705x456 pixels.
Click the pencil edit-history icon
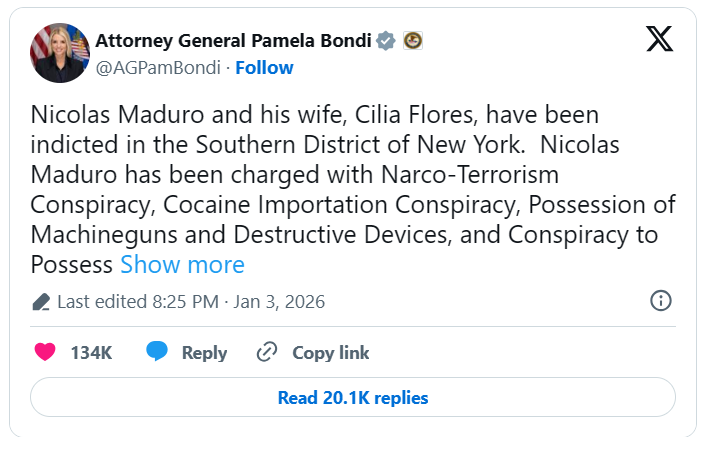coord(41,302)
